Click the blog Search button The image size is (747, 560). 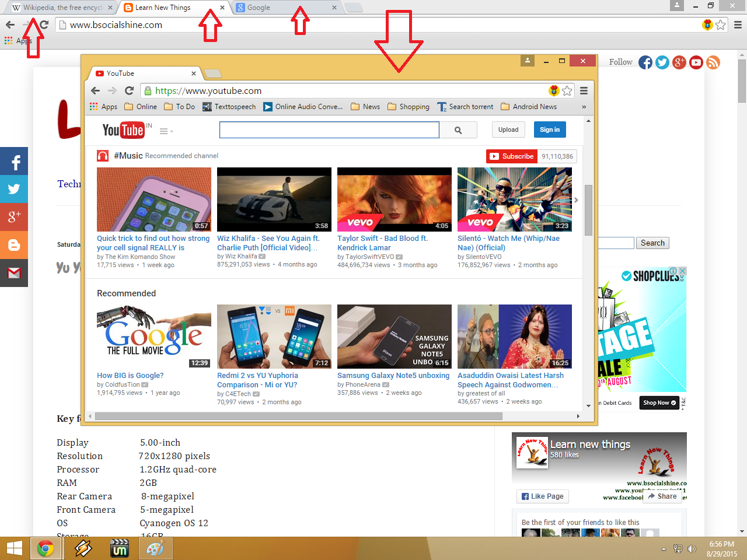tap(652, 243)
